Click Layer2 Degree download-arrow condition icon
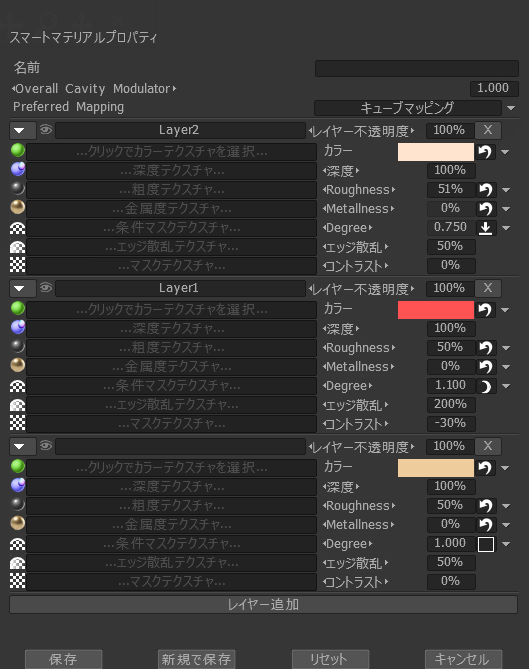Viewport: 529px width, 669px height. [x=485, y=228]
